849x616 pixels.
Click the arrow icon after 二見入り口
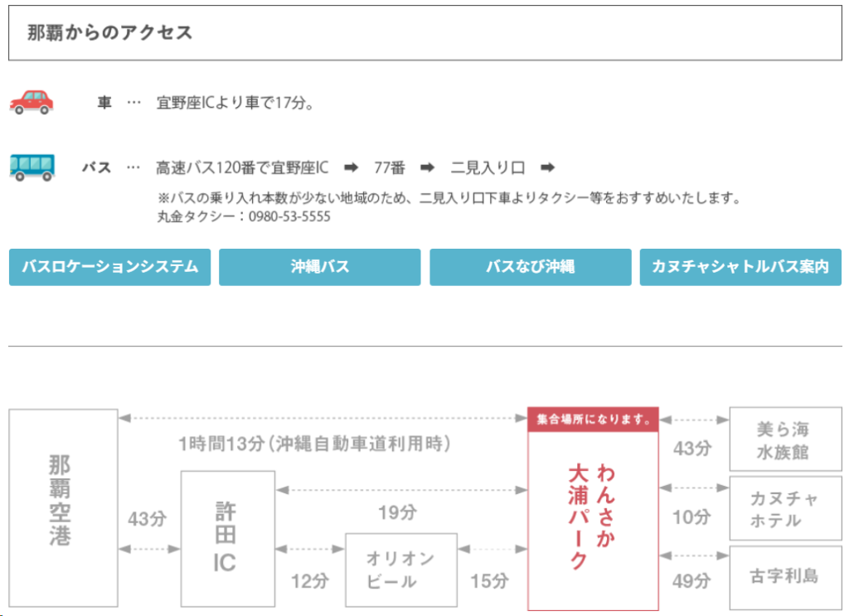547,167
